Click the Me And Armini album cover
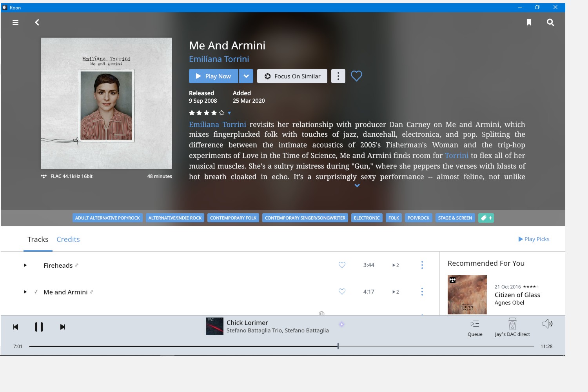 click(106, 103)
